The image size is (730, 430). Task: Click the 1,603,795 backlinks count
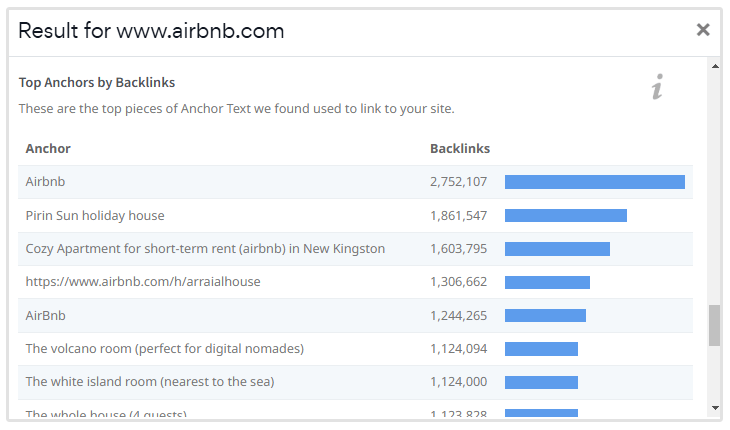[458, 248]
